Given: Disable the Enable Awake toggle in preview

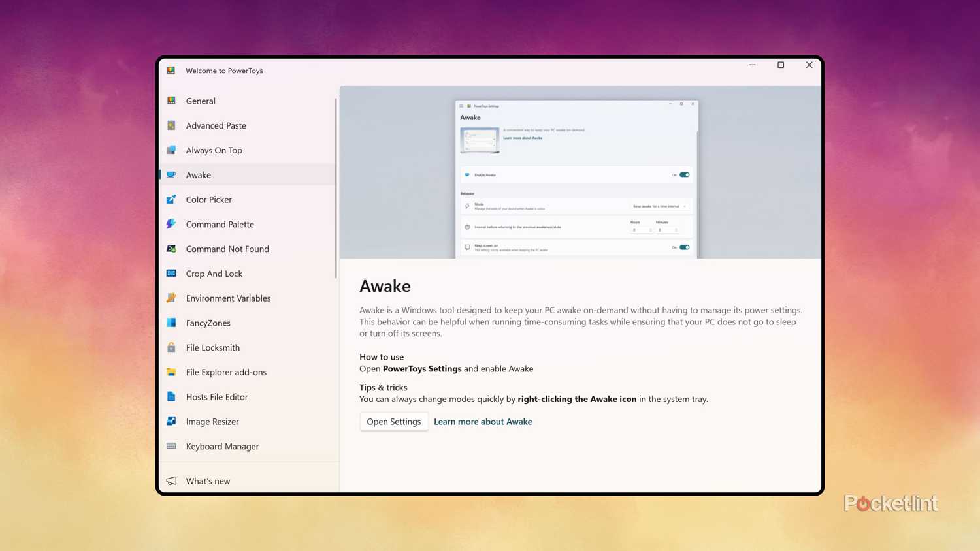Looking at the screenshot, I should (683, 174).
